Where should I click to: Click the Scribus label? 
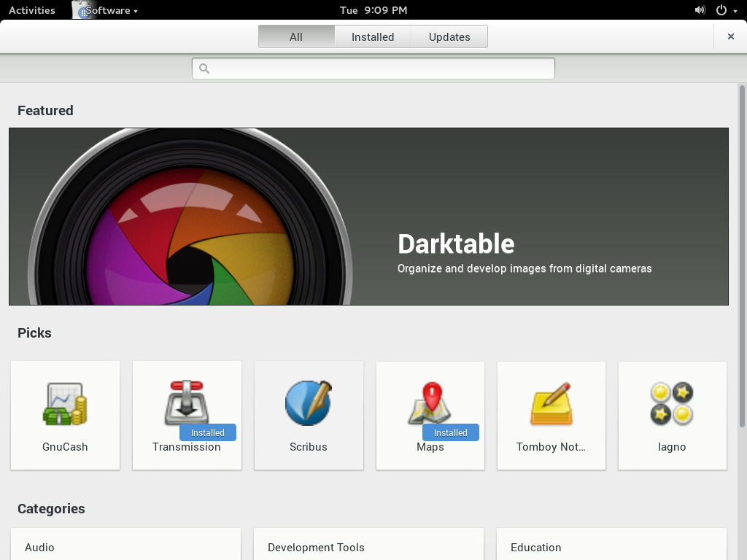(309, 447)
